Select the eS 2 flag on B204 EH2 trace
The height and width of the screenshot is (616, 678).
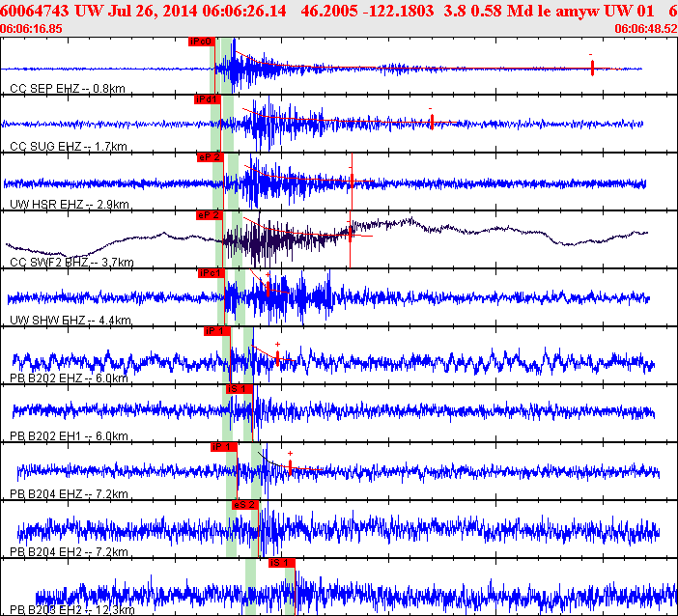click(245, 505)
